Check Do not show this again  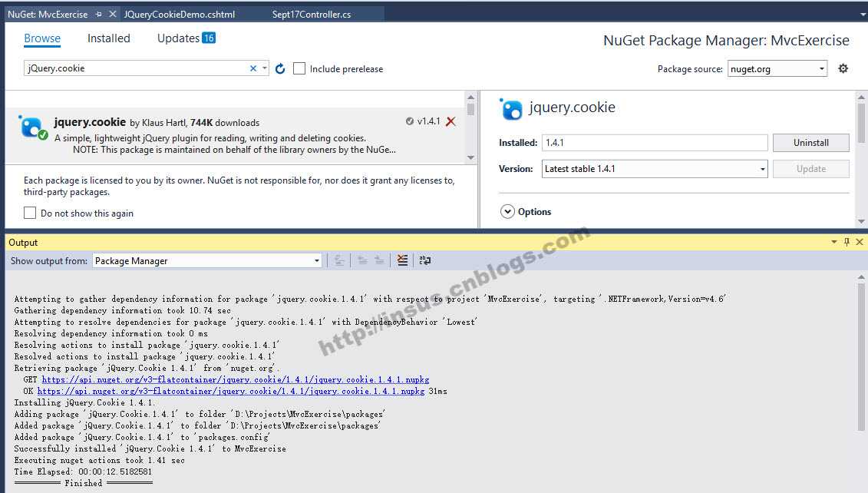pos(30,213)
